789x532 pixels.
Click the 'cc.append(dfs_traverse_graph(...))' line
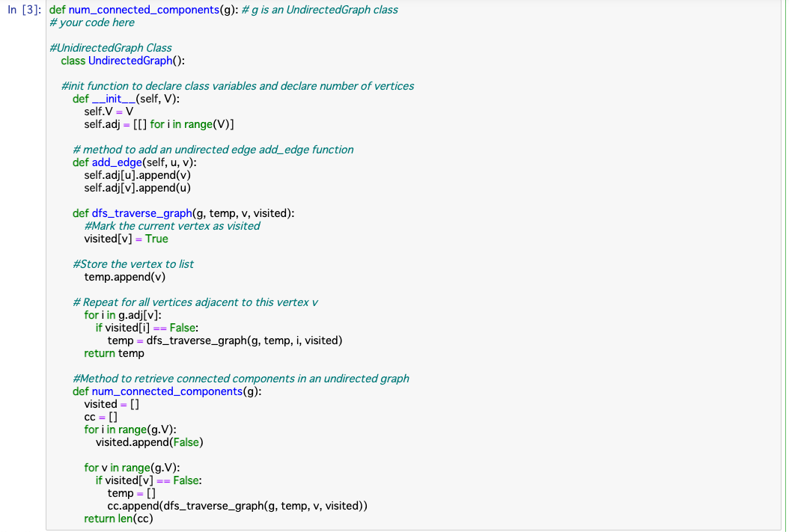237,507
